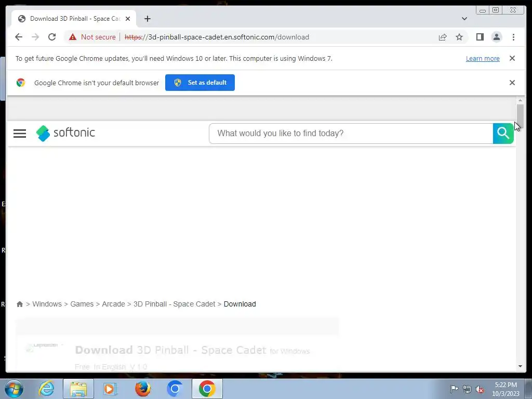Image resolution: width=532 pixels, height=399 pixels.
Task: Click the scrollbar down arrow
Action: [x=520, y=366]
